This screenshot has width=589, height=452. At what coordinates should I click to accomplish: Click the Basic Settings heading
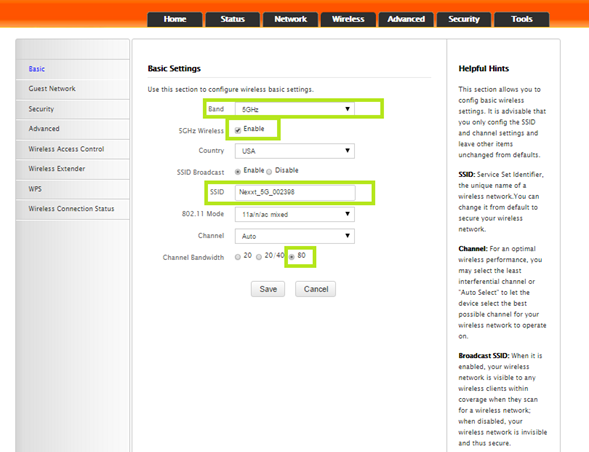pos(174,68)
